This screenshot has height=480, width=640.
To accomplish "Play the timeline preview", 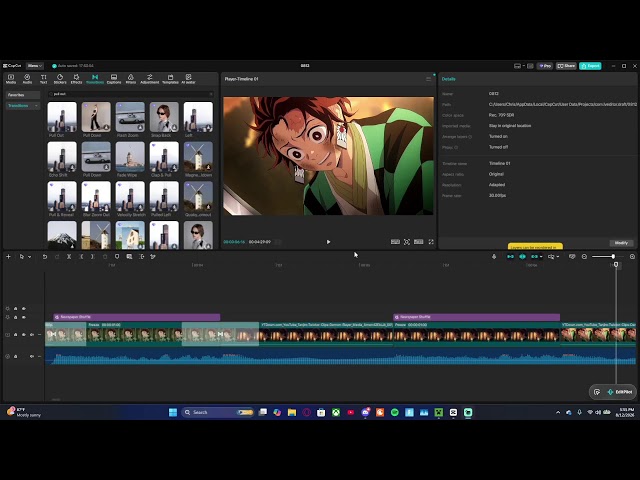I will [x=329, y=242].
